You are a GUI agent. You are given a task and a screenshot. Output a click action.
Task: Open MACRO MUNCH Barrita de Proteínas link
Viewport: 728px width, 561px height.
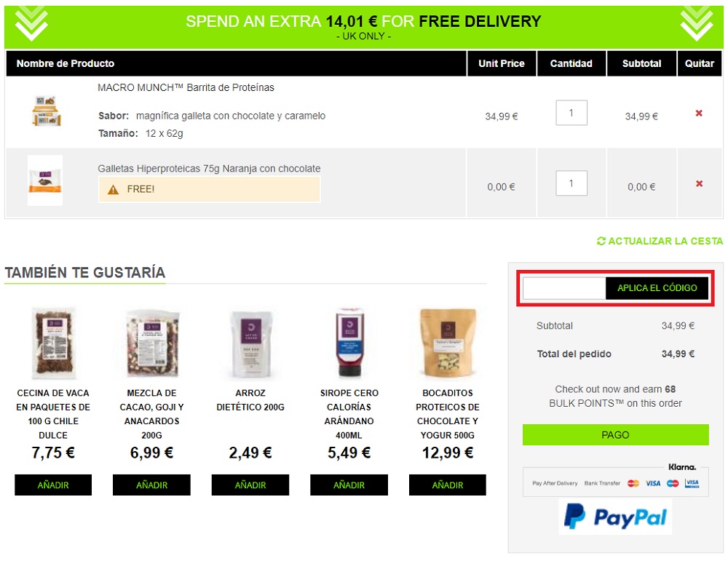(x=186, y=88)
